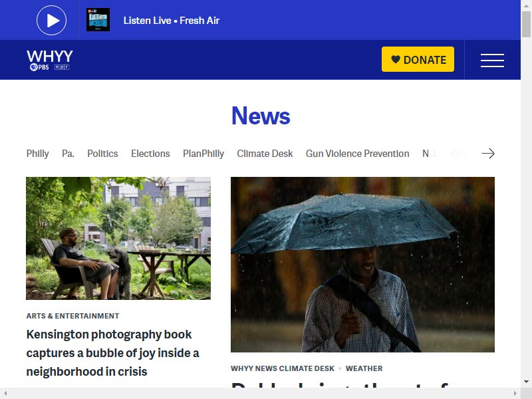Click the yellow Donate button
Image resolution: width=532 pixels, height=399 pixels.
pyautogui.click(x=418, y=59)
